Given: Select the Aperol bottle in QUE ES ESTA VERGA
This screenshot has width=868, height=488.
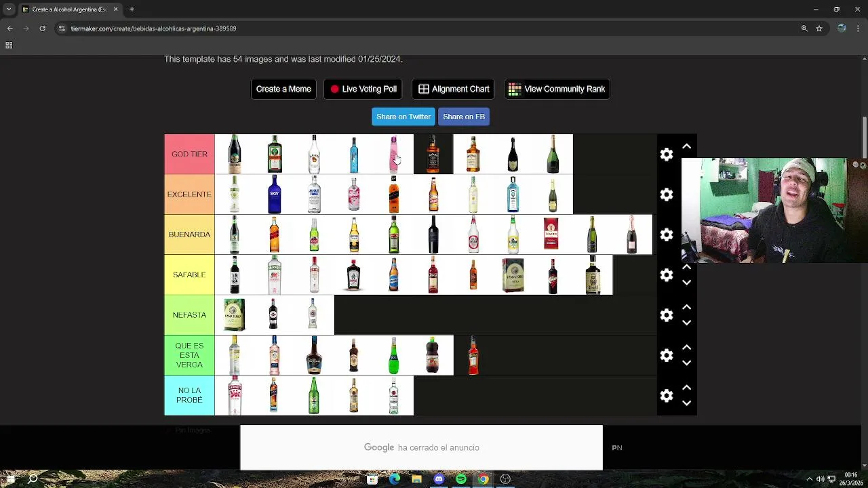Looking at the screenshot, I should (473, 355).
